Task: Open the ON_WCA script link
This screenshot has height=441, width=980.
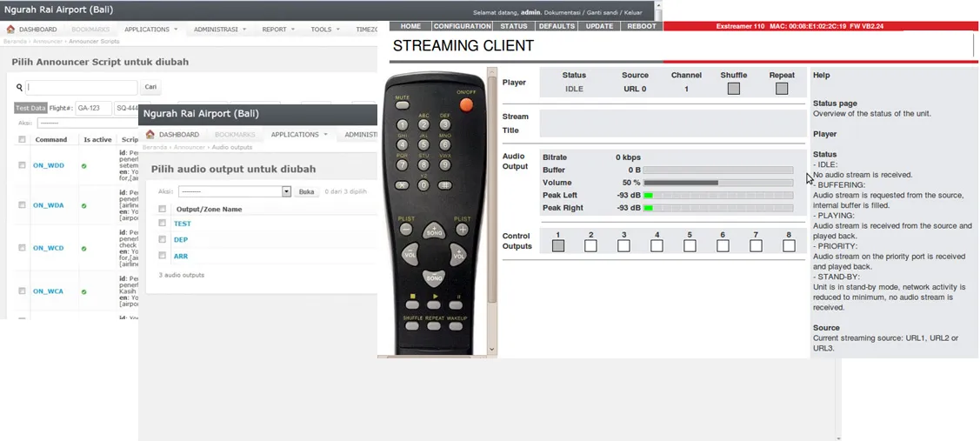Action: tap(48, 291)
